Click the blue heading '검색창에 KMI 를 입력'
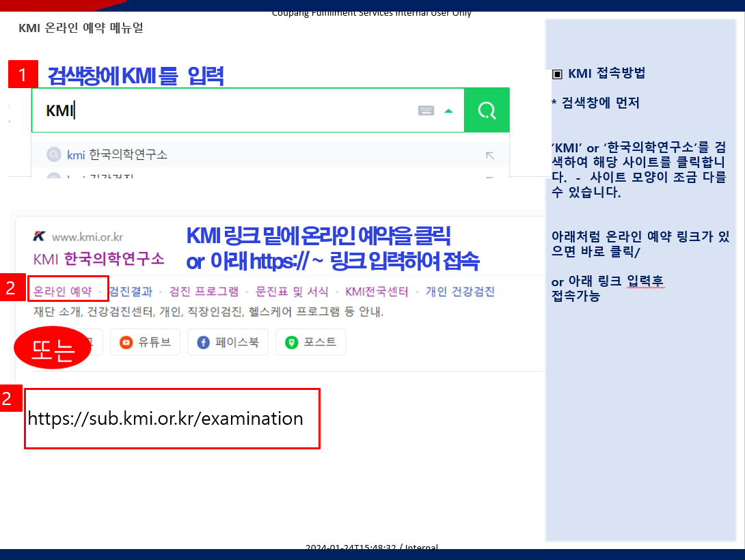This screenshot has width=745, height=560. tap(135, 76)
